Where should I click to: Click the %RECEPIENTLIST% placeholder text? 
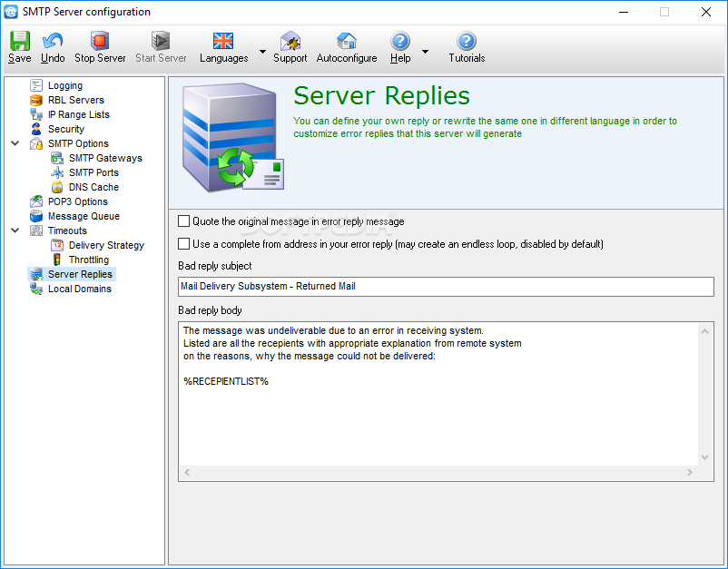226,381
